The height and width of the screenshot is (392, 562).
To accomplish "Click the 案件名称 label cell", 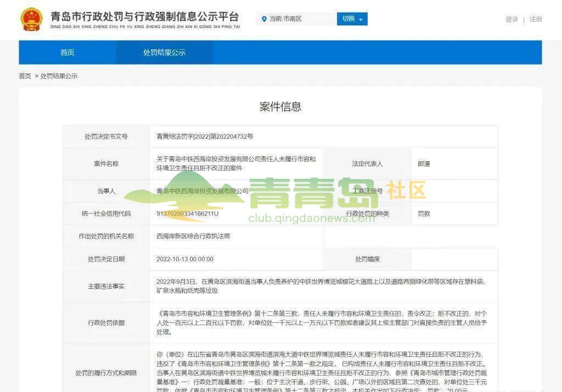I will [106, 163].
